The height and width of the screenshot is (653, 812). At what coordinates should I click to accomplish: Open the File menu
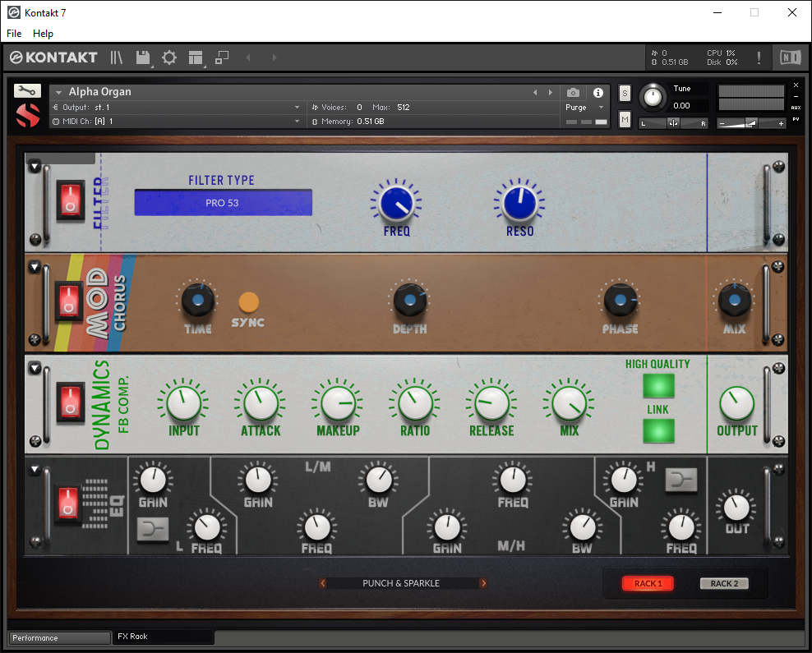pyautogui.click(x=14, y=33)
